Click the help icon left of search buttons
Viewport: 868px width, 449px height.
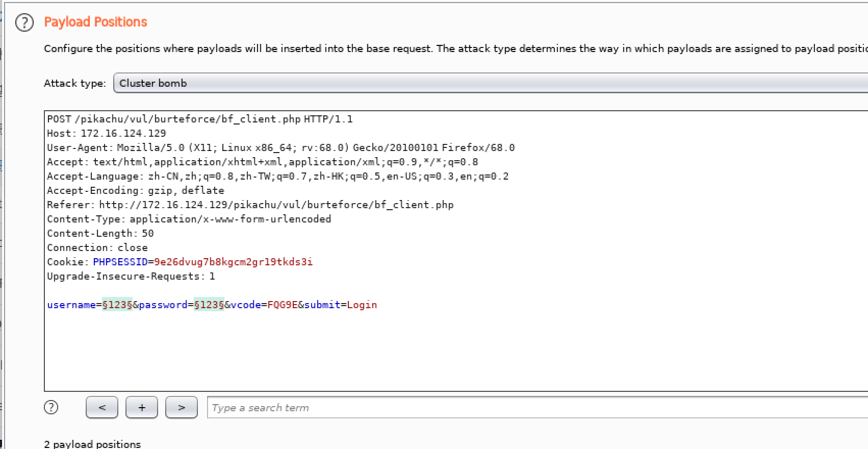(x=51, y=407)
